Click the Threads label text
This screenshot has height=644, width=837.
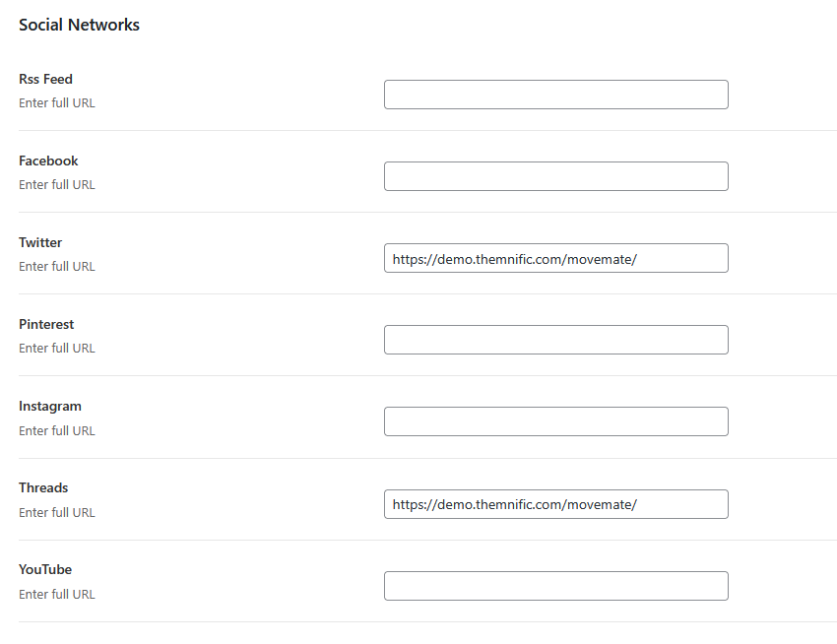43,487
